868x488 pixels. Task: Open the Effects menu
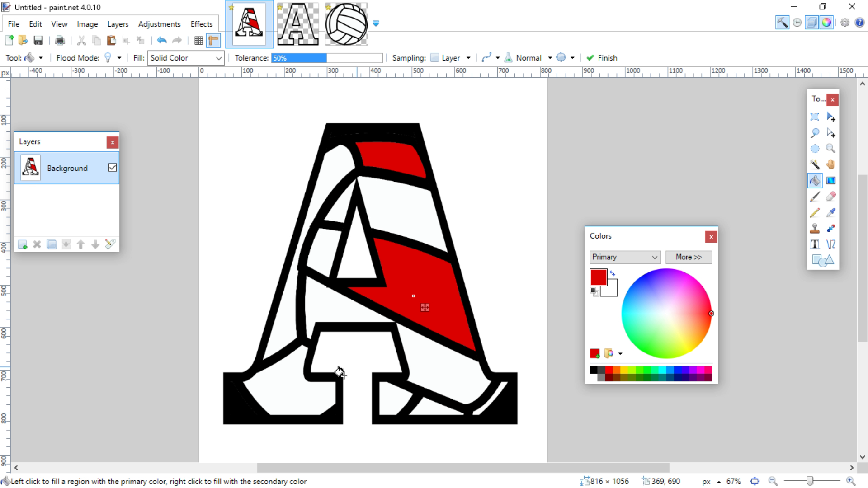(201, 24)
